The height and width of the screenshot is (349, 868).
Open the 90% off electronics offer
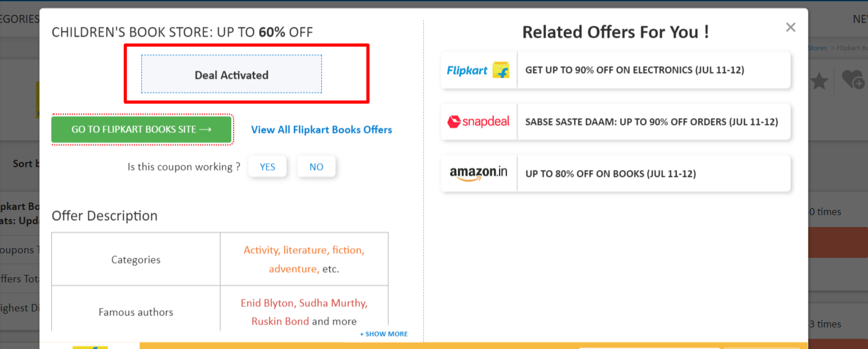(x=653, y=70)
